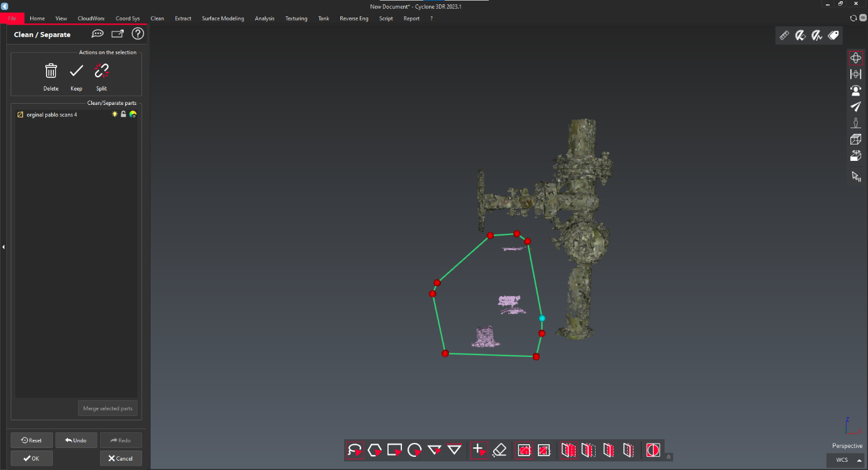Select the rectangle selection tool
This screenshot has width=868, height=470.
(395, 450)
